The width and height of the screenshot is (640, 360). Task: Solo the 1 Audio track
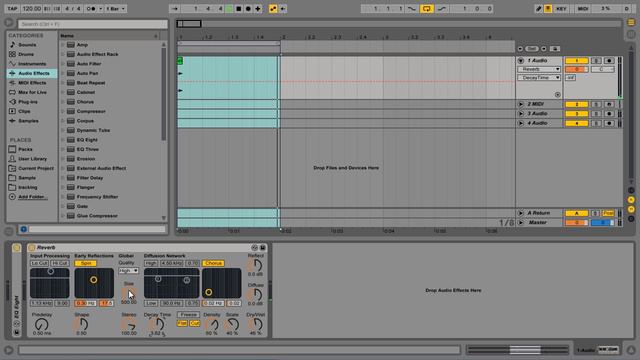[x=596, y=61]
